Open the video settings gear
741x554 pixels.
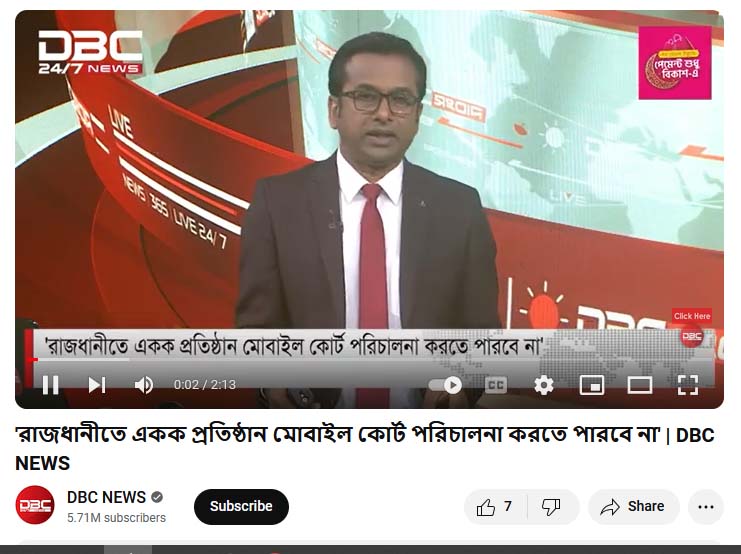[x=544, y=385]
